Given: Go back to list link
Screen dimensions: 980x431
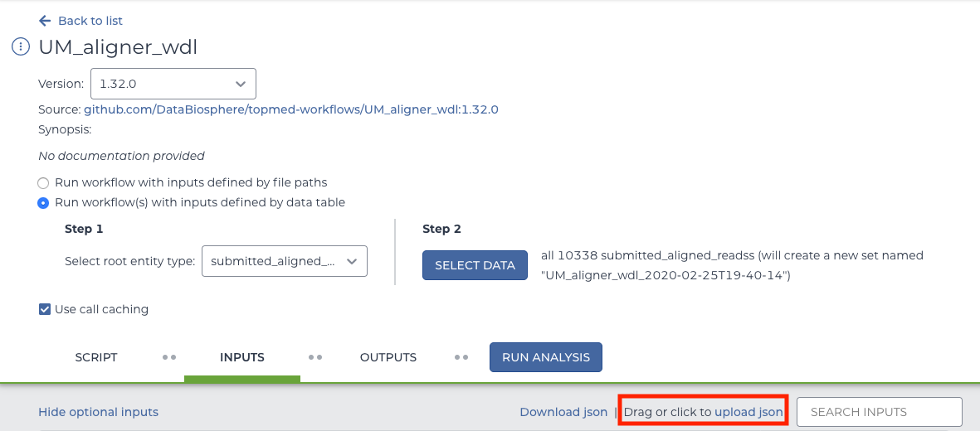Looking at the screenshot, I should pyautogui.click(x=90, y=21).
